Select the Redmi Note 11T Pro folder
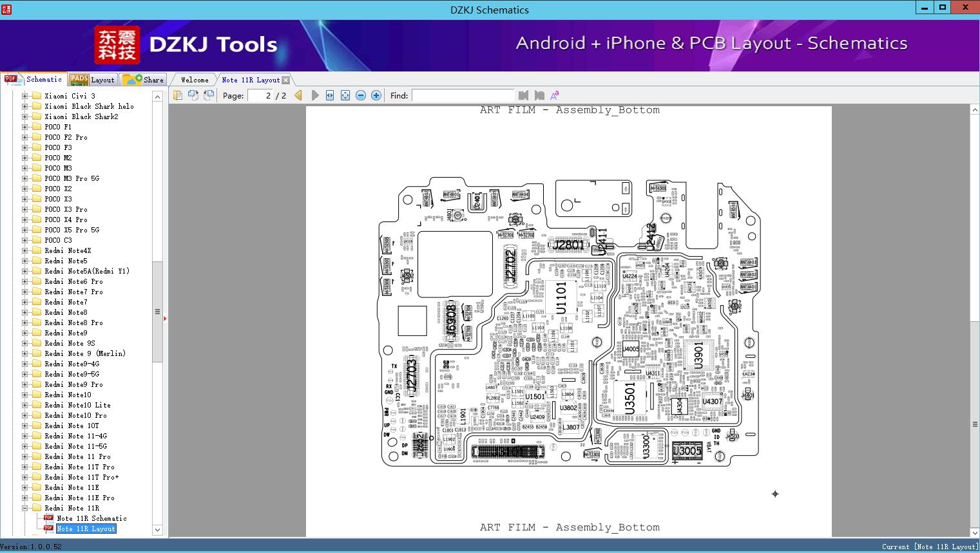The image size is (980, 553). (x=79, y=467)
